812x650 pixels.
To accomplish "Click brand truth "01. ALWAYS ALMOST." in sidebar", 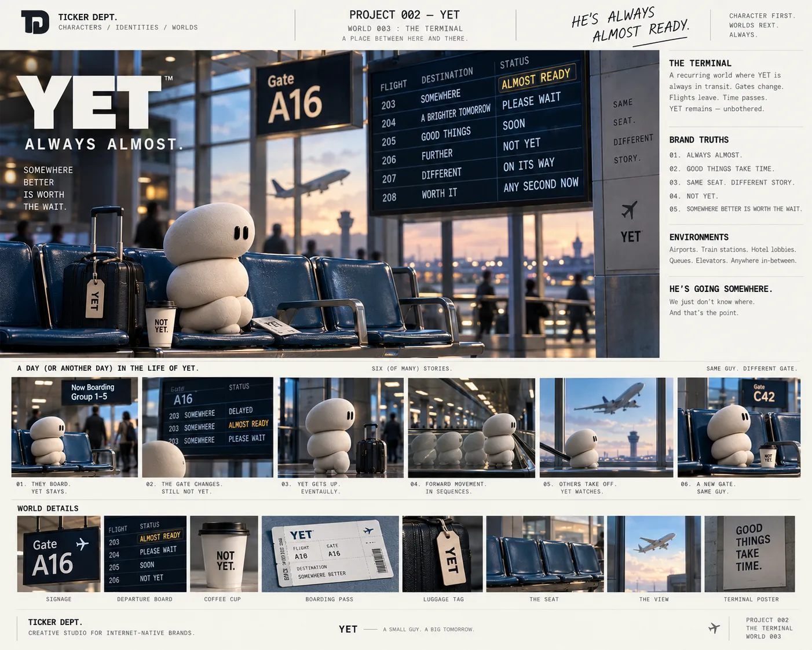I will coord(705,155).
